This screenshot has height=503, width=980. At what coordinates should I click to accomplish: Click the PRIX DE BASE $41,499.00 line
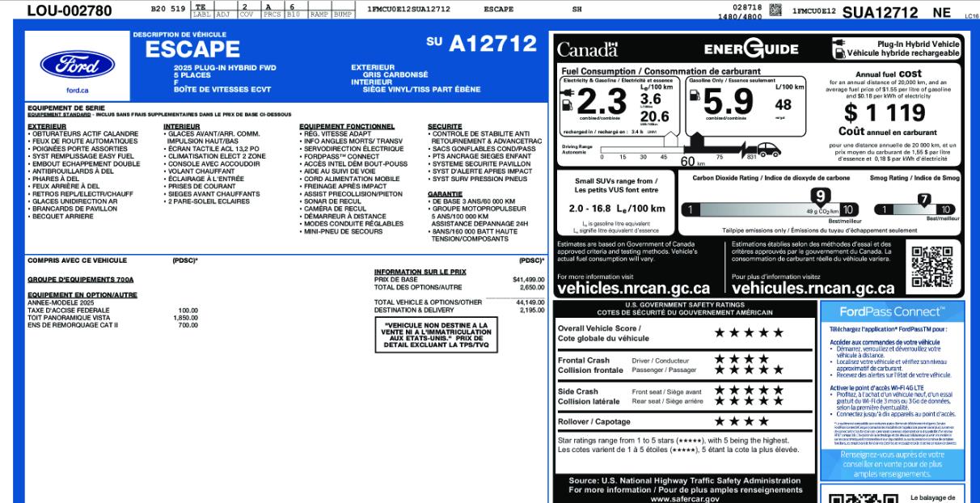[458, 279]
